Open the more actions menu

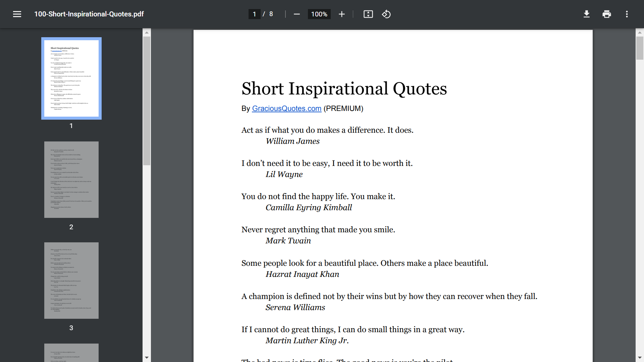[627, 14]
